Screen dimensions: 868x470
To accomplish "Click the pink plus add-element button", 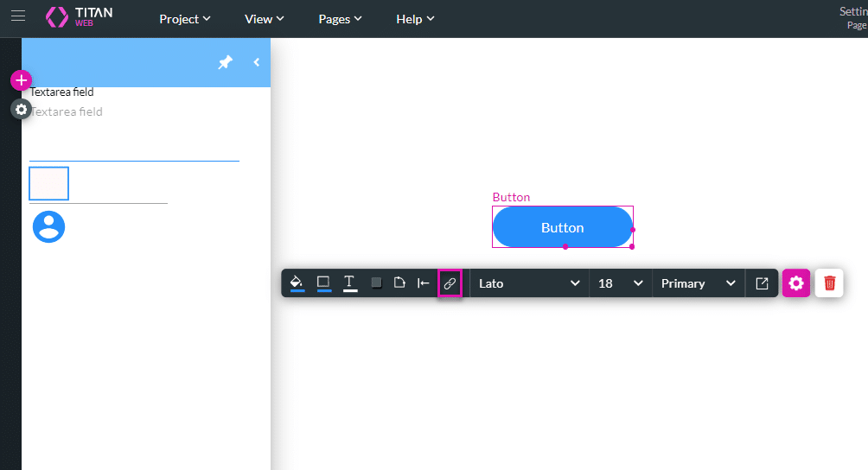I will click(21, 80).
